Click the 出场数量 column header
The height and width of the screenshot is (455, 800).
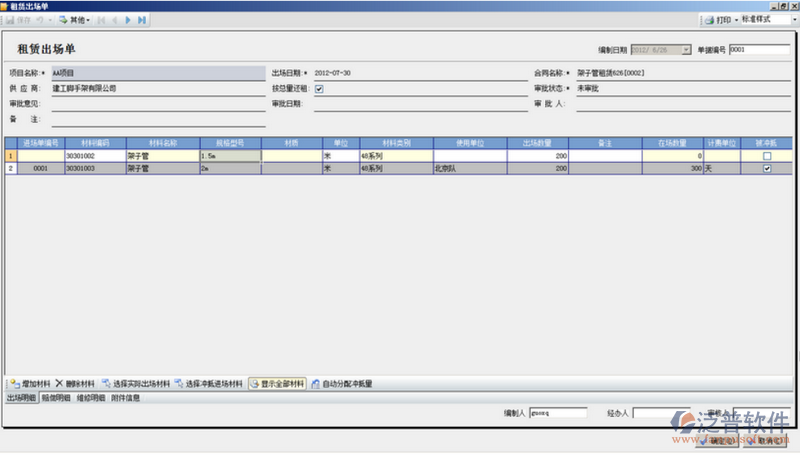click(537, 143)
